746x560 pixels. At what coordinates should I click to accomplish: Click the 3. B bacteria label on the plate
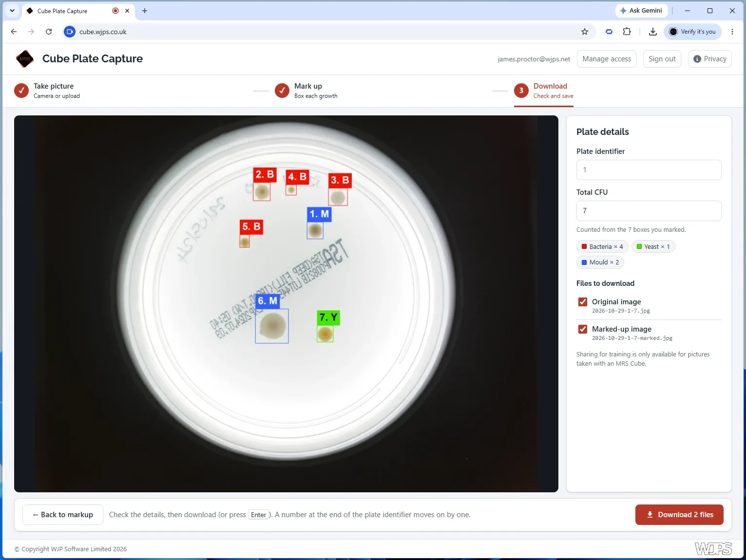point(340,180)
